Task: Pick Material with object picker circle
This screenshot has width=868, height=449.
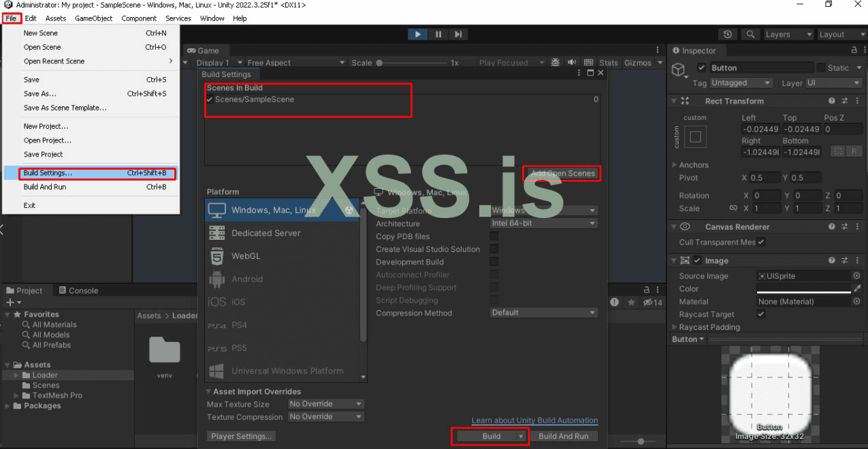Action: pyautogui.click(x=856, y=301)
